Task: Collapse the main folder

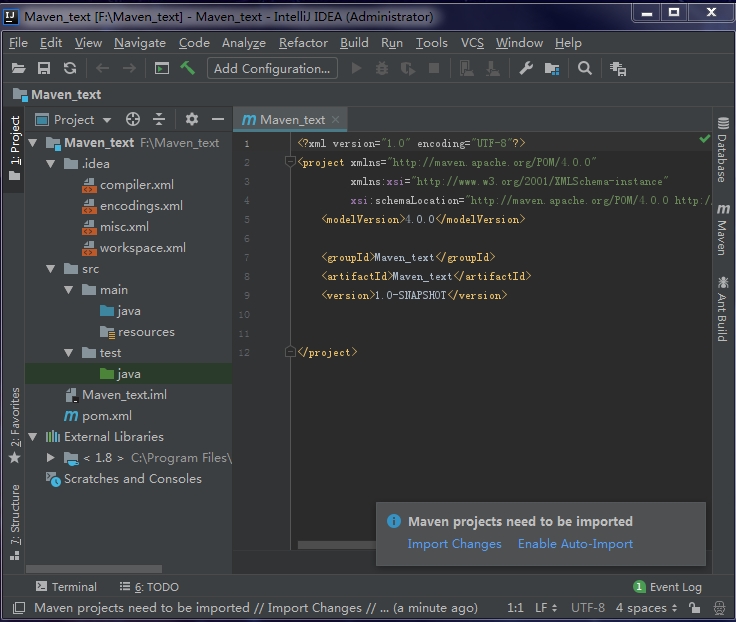Action: click(x=69, y=290)
